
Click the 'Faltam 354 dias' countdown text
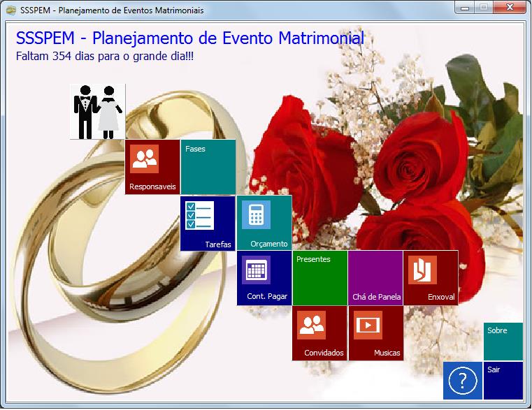tap(105, 56)
